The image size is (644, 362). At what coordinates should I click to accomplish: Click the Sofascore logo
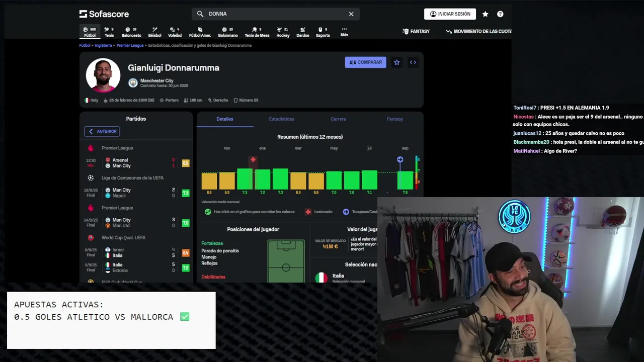[104, 14]
